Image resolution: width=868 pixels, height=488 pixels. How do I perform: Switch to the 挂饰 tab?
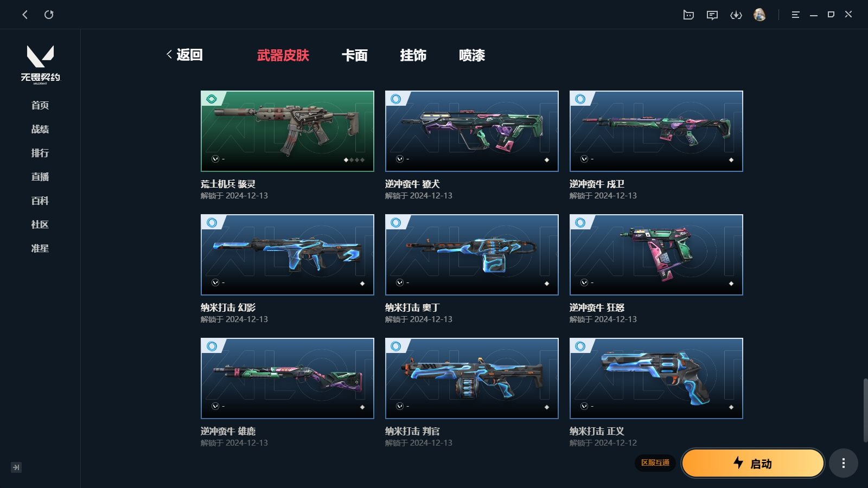tap(413, 55)
